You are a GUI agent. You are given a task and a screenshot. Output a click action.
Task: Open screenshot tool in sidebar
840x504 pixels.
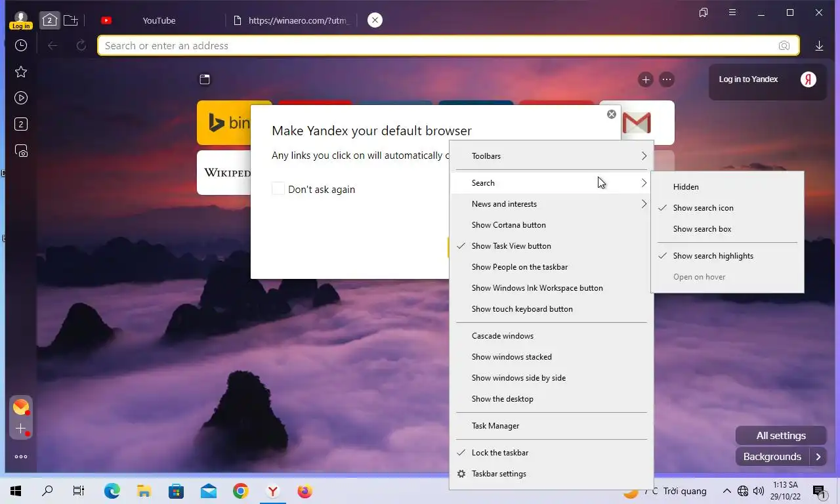point(21,150)
